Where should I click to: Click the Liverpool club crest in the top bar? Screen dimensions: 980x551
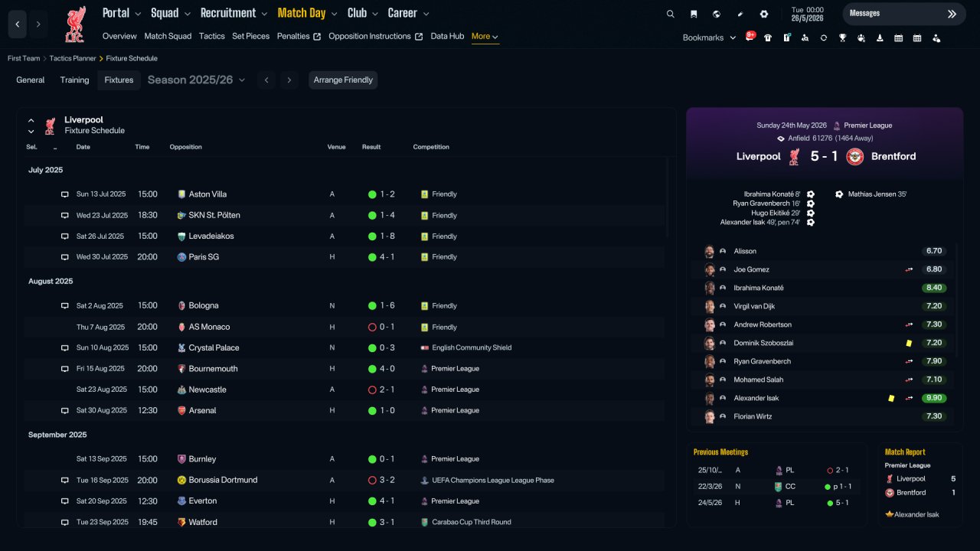coord(75,24)
